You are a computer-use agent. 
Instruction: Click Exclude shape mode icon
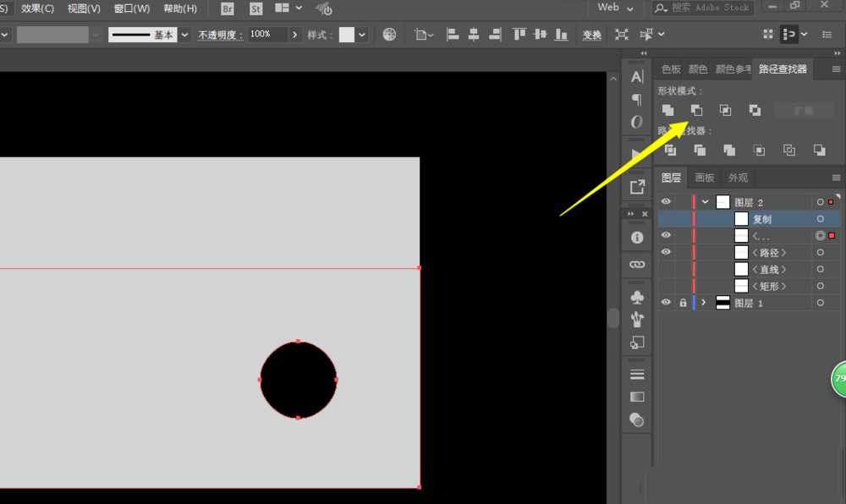(755, 110)
